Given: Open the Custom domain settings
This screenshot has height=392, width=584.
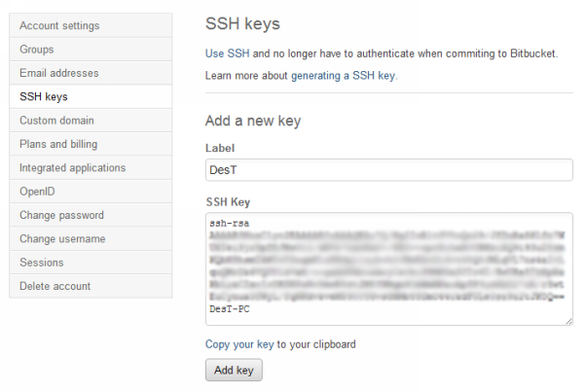Looking at the screenshot, I should [56, 121].
